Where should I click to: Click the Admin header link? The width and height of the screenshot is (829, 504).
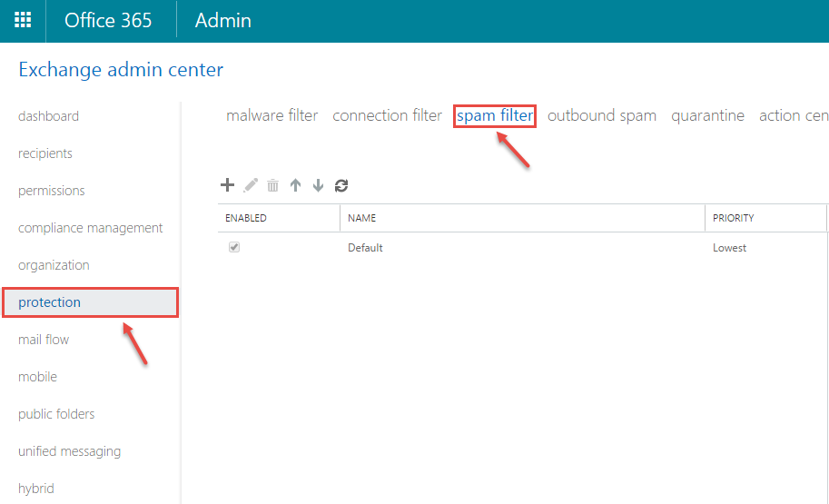[x=223, y=21]
